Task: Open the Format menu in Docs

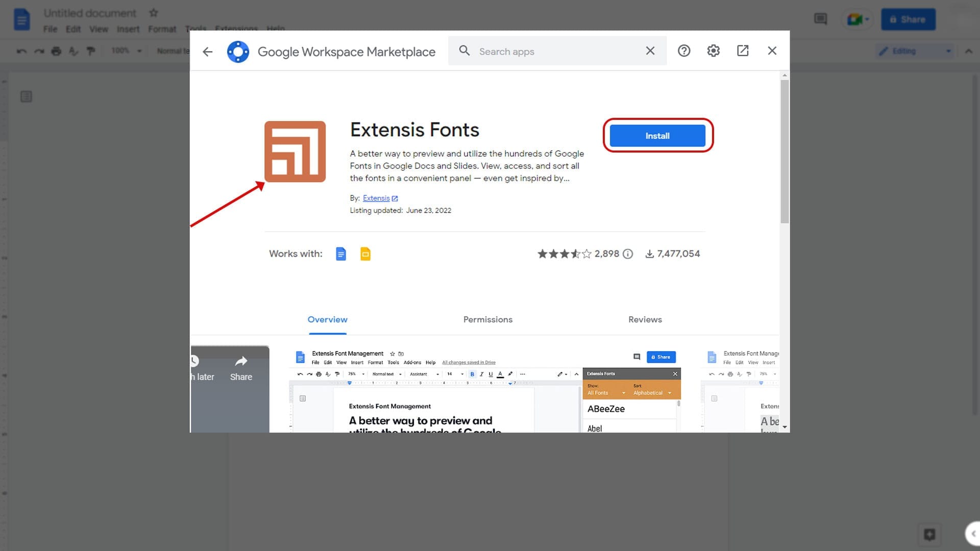Action: (162, 29)
